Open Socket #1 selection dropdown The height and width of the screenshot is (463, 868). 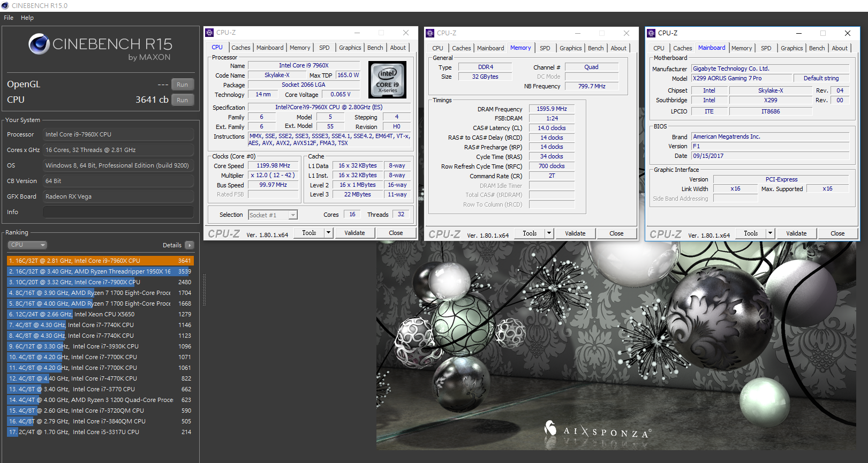point(273,215)
